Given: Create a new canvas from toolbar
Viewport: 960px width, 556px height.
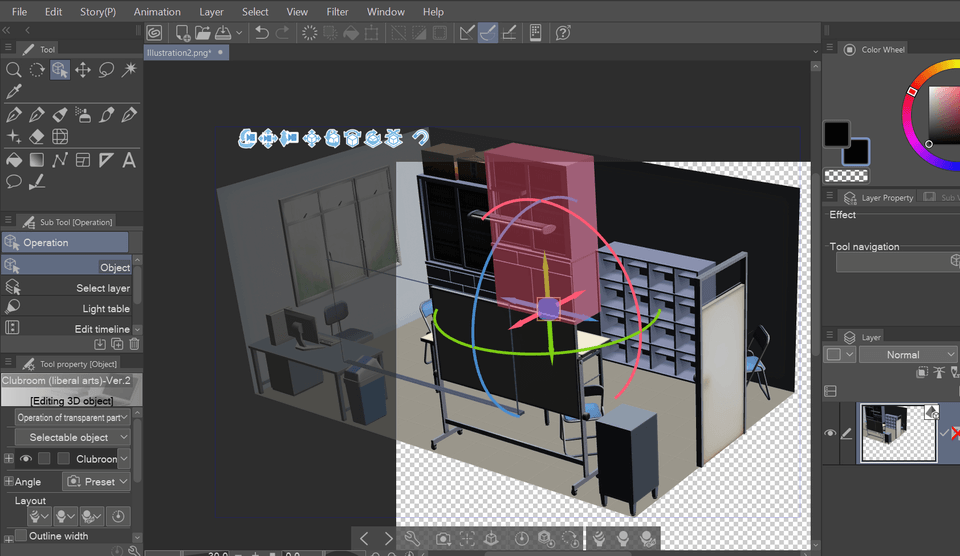Looking at the screenshot, I should (x=182, y=33).
